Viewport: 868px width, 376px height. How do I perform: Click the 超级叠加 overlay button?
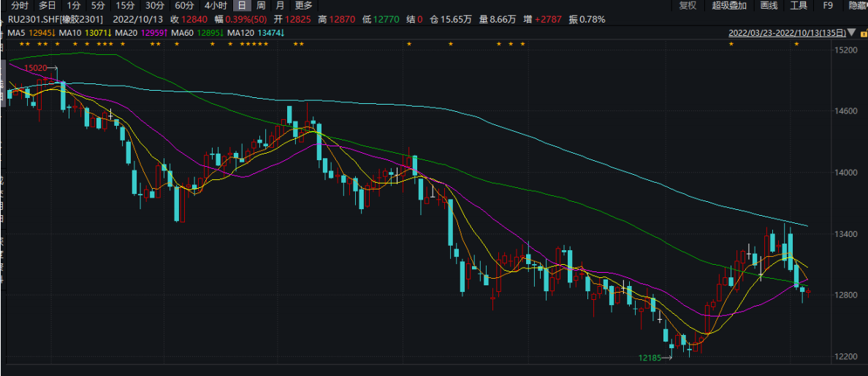(728, 6)
